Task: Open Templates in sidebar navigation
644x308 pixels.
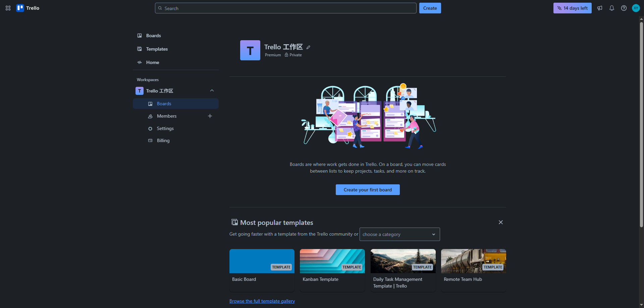Action: click(176, 49)
